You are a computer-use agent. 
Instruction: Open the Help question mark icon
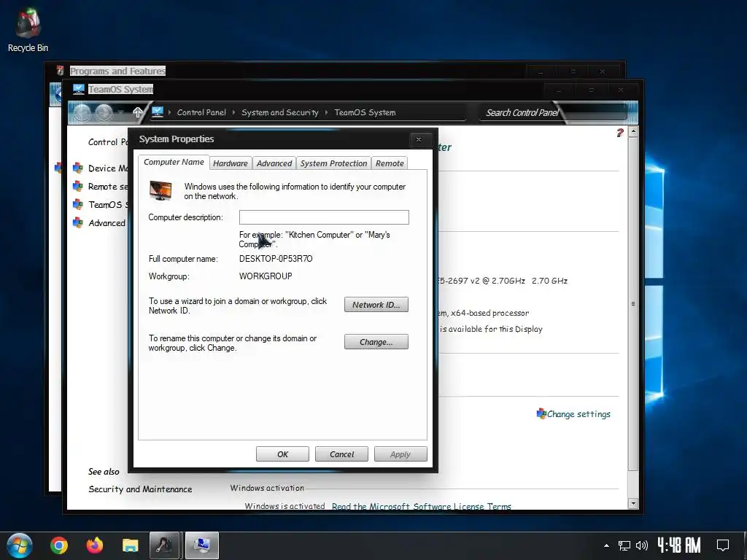(620, 133)
